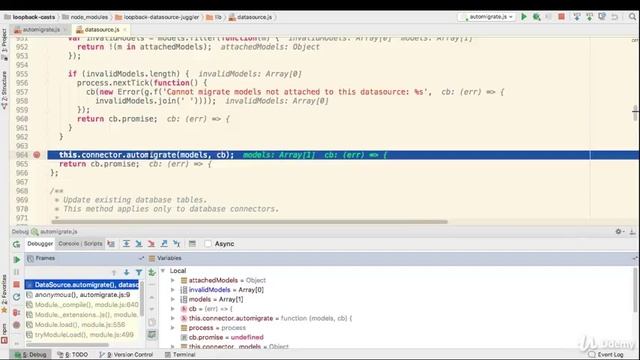Image resolution: width=640 pixels, height=360 pixels.
Task: Click Show Execution Point icon
Action: tap(111, 244)
